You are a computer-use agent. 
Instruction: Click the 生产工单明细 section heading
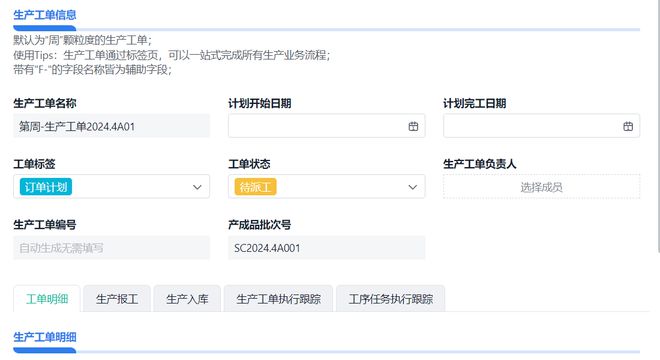[x=45, y=337]
